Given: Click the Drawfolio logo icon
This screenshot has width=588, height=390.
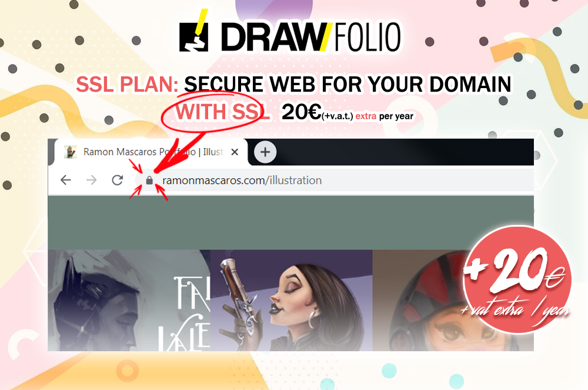Looking at the screenshot, I should (193, 31).
